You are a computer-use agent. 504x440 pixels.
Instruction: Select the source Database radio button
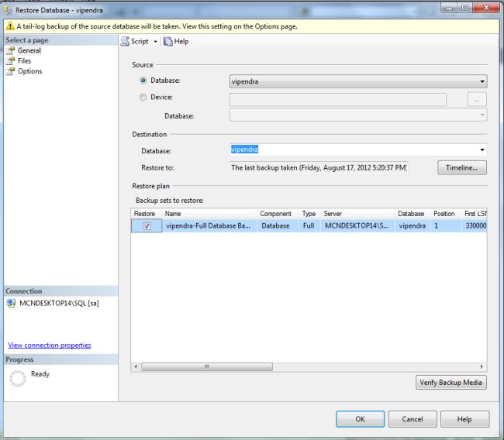143,81
